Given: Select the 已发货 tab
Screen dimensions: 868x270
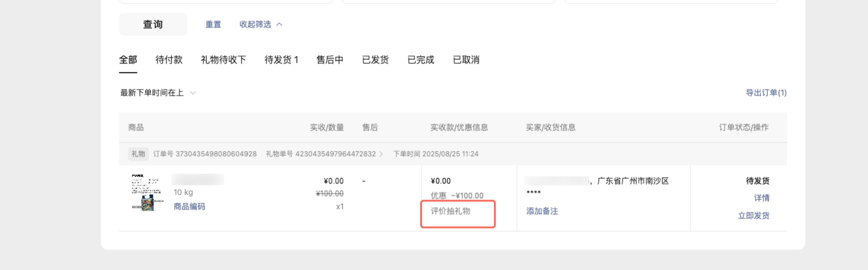Looking at the screenshot, I should (x=375, y=60).
